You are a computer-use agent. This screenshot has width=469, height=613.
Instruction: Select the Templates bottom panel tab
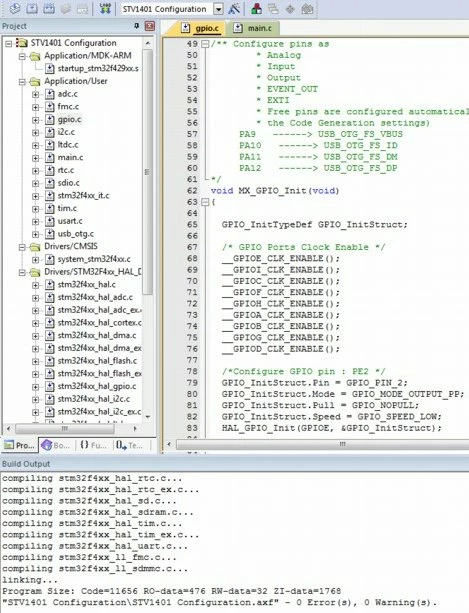tap(130, 445)
